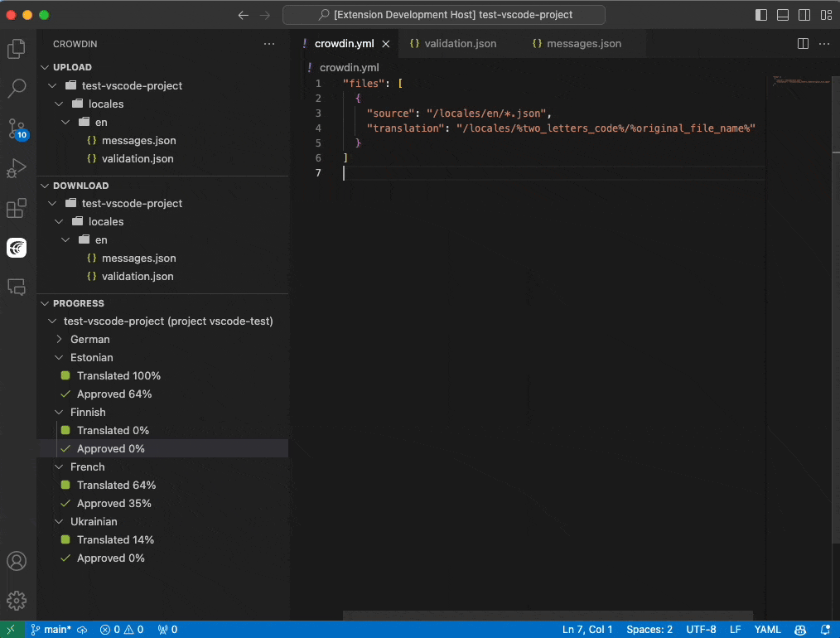The image size is (840, 638).
Task: Select messages.json under DOWNLOAD
Action: tap(163, 259)
